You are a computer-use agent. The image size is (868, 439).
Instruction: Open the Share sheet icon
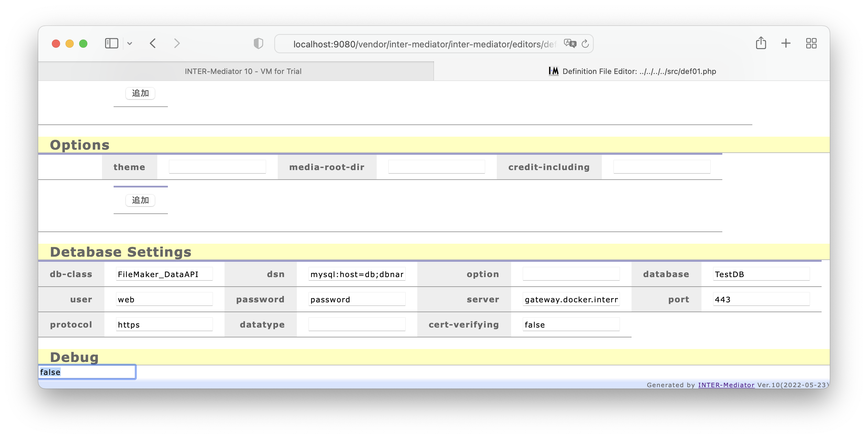click(761, 43)
